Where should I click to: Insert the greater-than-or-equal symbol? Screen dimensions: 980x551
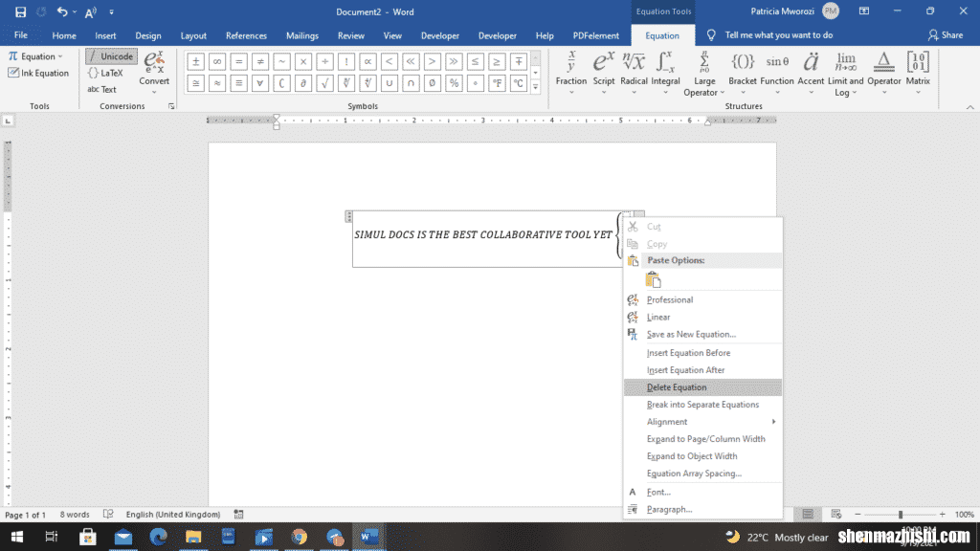coord(497,61)
